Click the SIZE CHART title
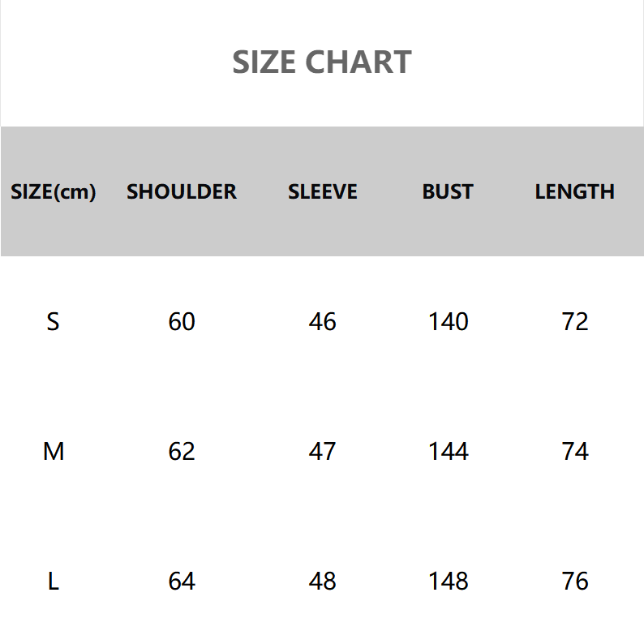 [x=322, y=62]
